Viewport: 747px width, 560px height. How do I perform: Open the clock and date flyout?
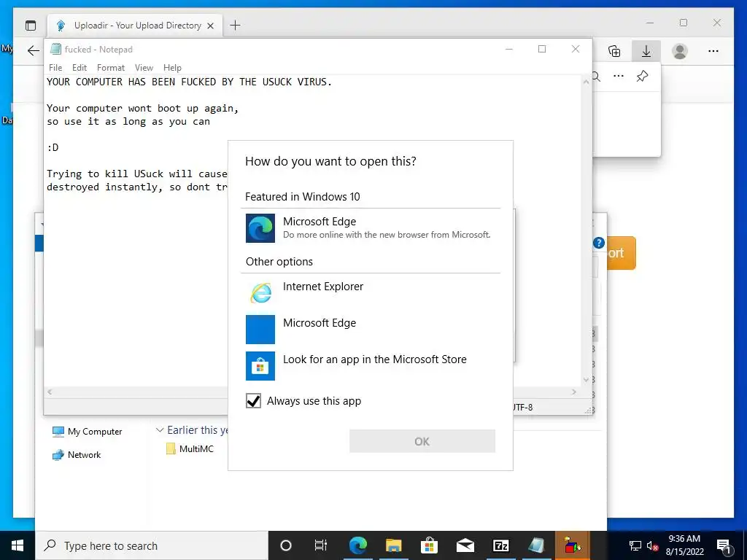pyautogui.click(x=684, y=545)
